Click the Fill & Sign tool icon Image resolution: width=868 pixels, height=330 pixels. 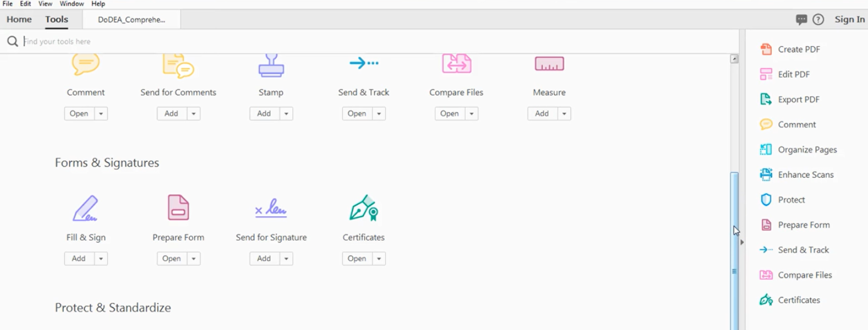tap(86, 209)
